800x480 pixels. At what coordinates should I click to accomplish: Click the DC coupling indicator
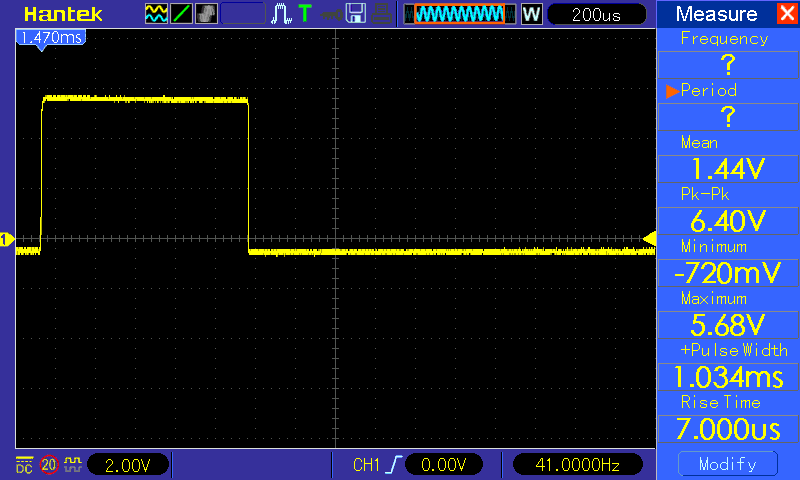(24, 464)
